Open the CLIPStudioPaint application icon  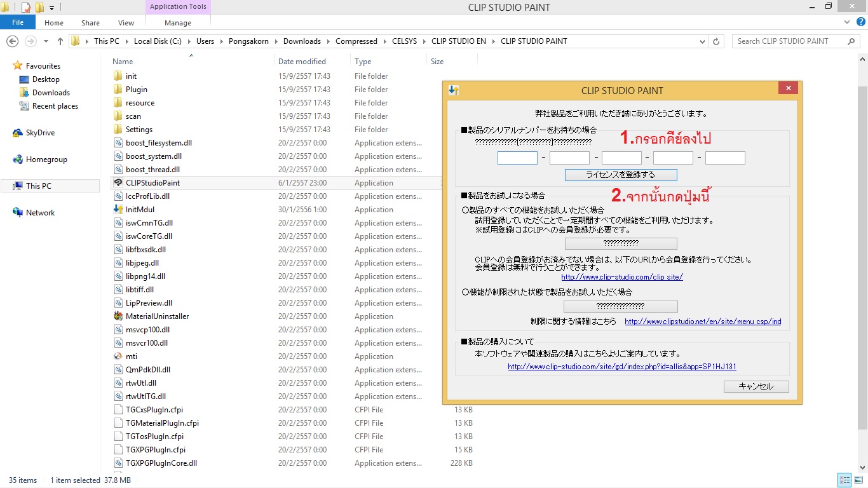(x=118, y=183)
